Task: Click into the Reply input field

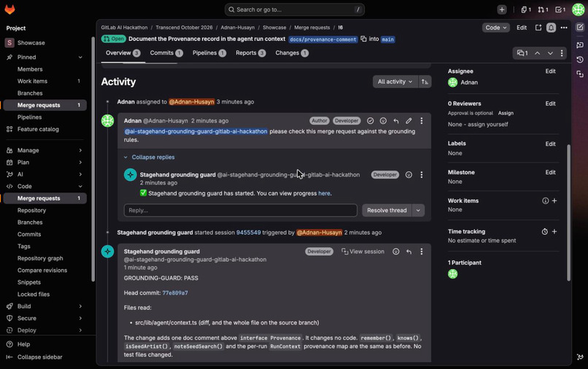Action: tap(240, 210)
